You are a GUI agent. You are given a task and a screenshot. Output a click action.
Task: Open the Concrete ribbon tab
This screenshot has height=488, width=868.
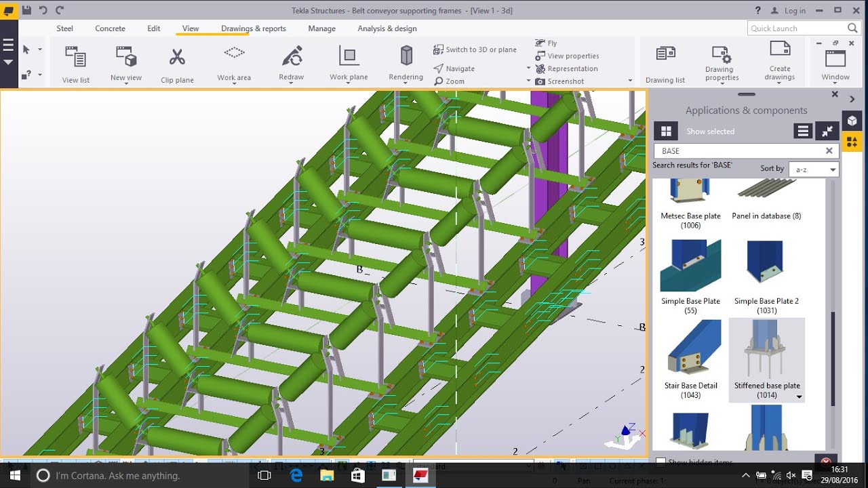(x=110, y=28)
